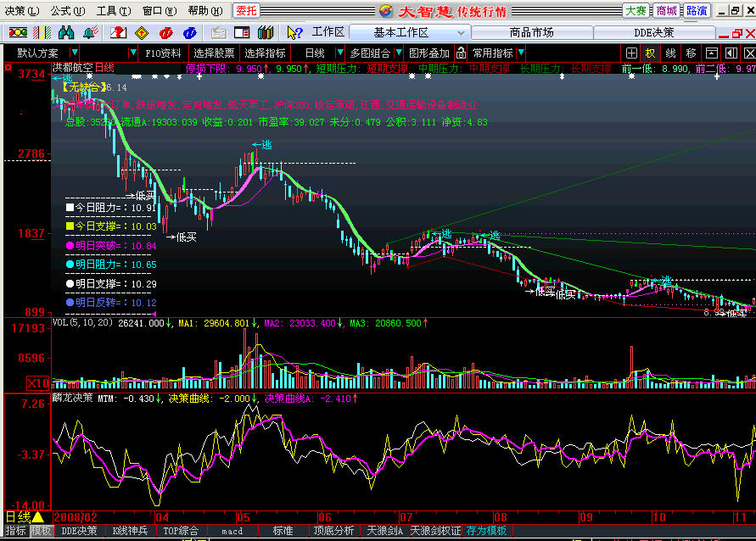Click the 图形叠加 button
756x541 pixels.
[x=429, y=53]
